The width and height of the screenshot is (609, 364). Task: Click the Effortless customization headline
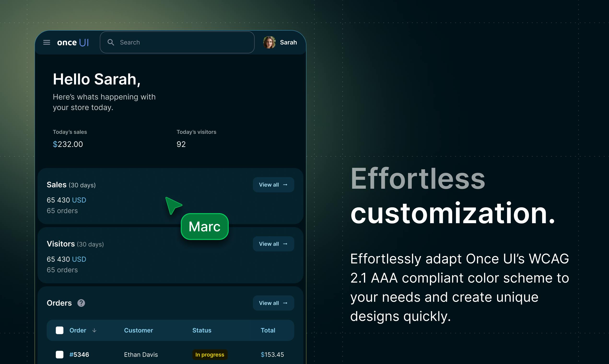tap(452, 195)
